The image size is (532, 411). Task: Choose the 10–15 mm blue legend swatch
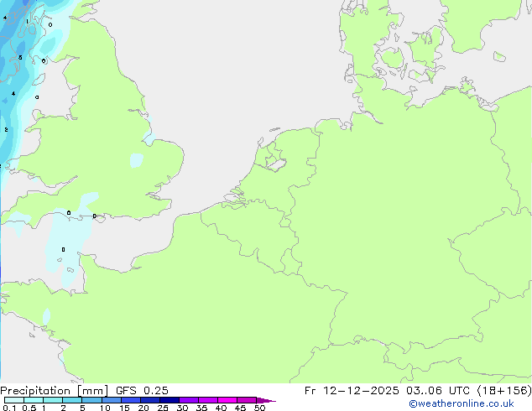111,400
